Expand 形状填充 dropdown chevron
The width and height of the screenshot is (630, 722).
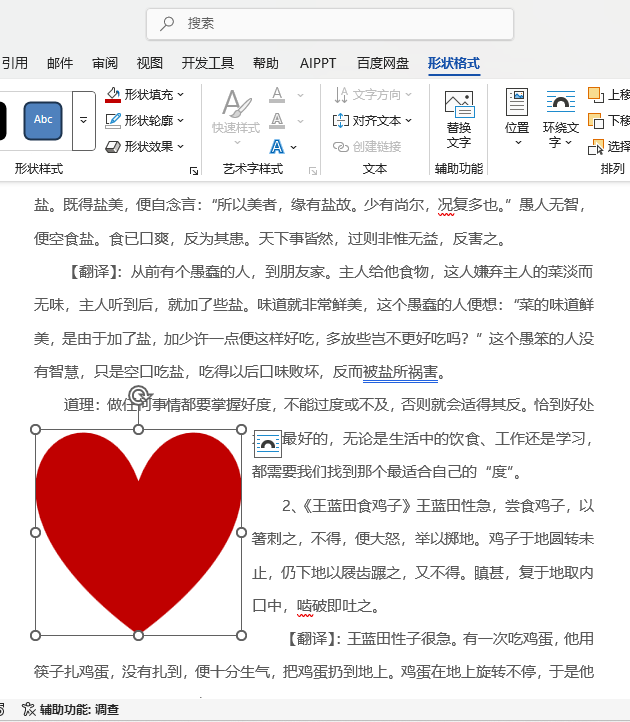click(181, 94)
